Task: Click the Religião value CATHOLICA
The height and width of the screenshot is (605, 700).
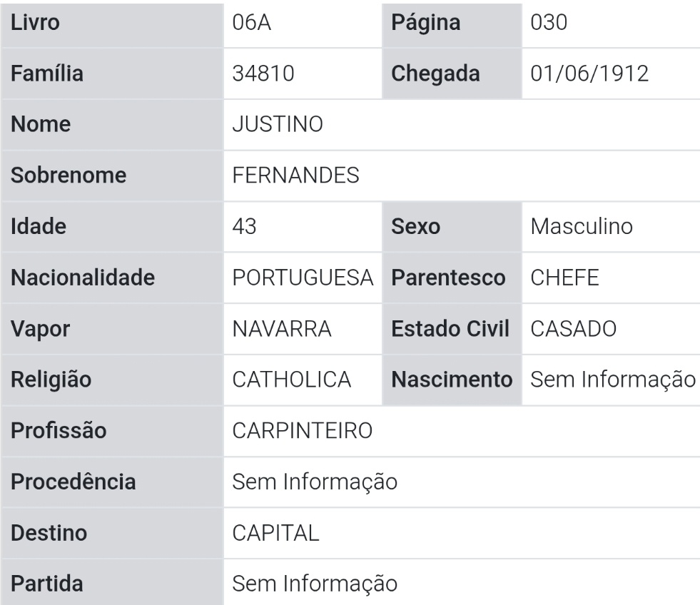Action: (x=291, y=380)
